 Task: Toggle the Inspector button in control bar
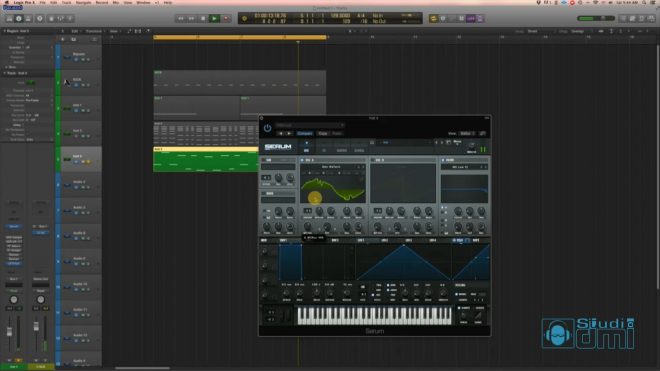coord(19,19)
